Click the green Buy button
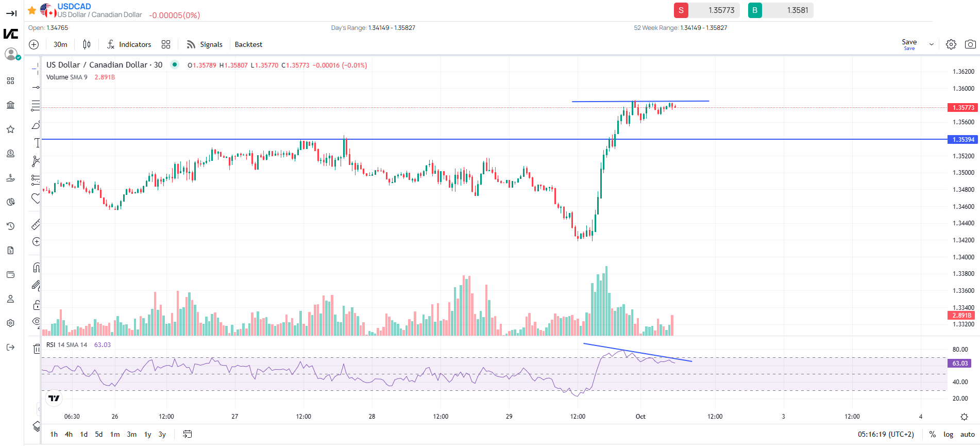 coord(755,10)
